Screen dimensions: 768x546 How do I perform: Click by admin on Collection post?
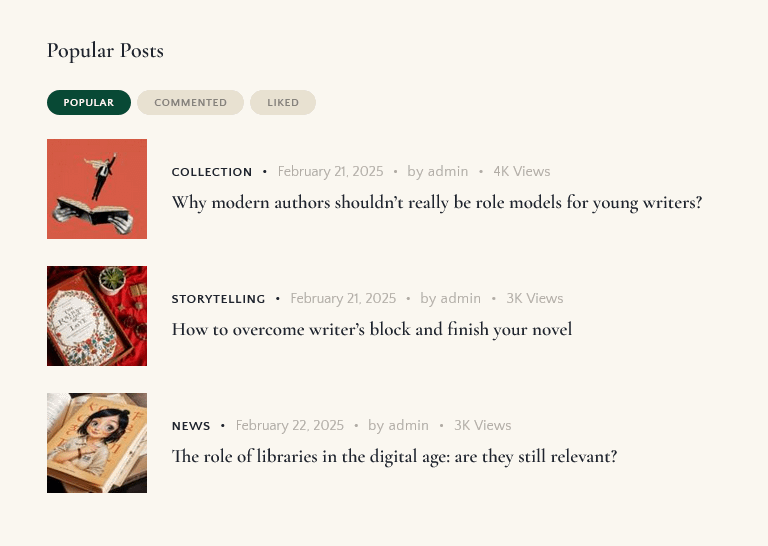437,171
